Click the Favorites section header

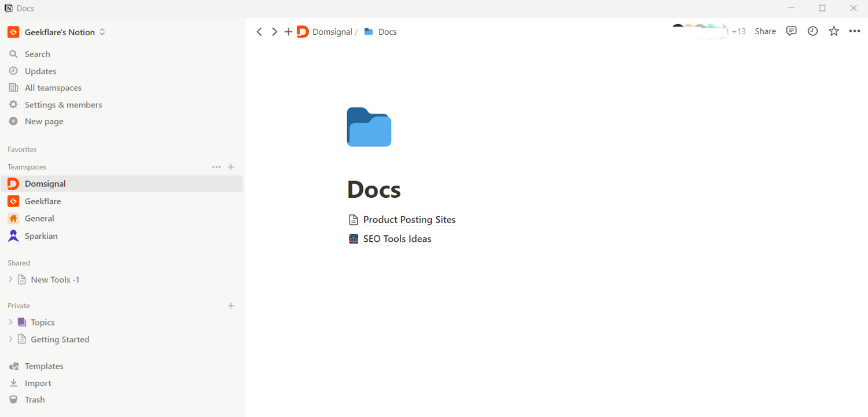22,150
